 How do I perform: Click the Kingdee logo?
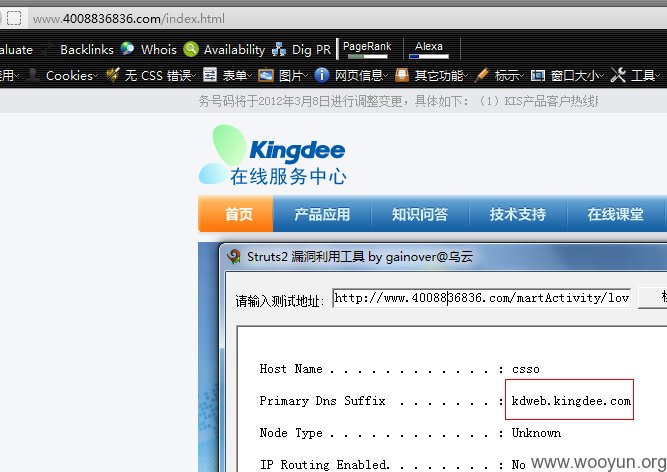(x=272, y=155)
